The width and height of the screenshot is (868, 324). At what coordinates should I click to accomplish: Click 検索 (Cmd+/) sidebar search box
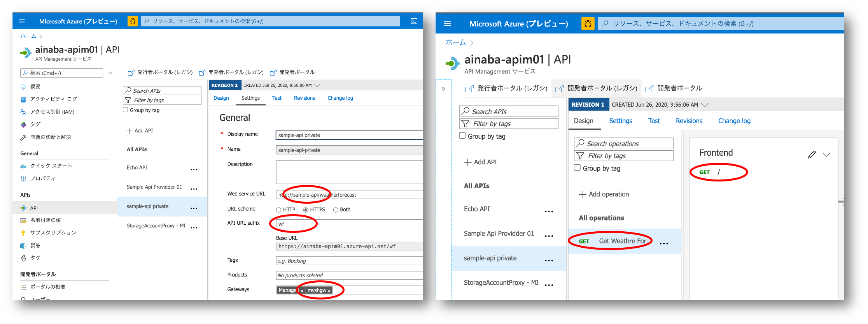tap(61, 73)
